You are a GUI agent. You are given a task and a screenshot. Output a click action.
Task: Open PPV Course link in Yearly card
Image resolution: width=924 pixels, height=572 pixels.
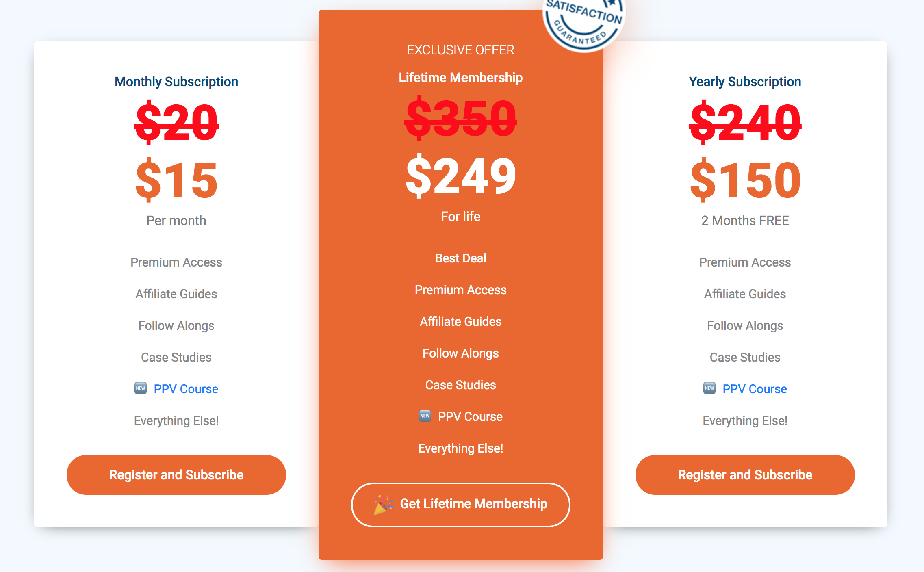(755, 389)
